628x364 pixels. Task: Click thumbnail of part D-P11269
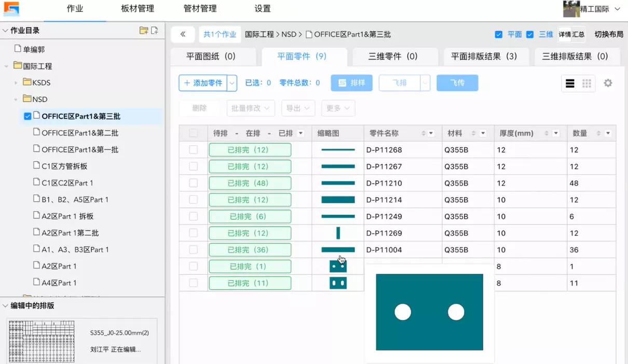pyautogui.click(x=338, y=233)
